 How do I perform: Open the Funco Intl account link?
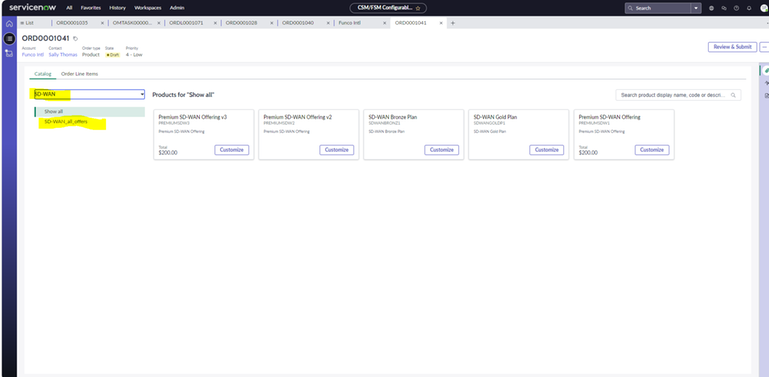tap(33, 54)
